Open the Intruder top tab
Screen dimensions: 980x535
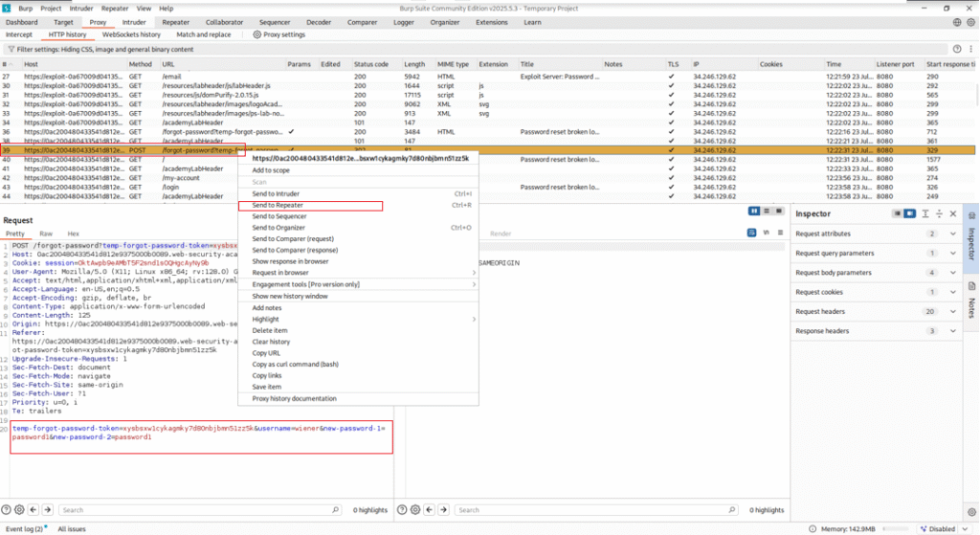pos(134,23)
